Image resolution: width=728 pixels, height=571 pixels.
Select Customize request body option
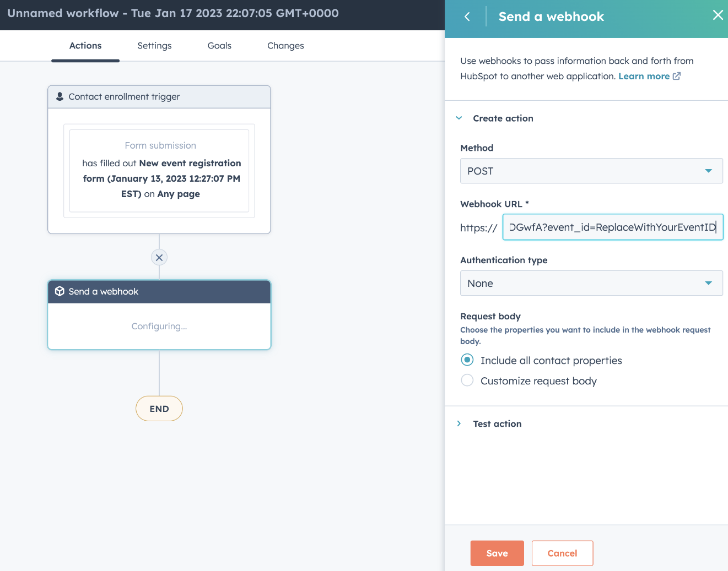(x=467, y=380)
